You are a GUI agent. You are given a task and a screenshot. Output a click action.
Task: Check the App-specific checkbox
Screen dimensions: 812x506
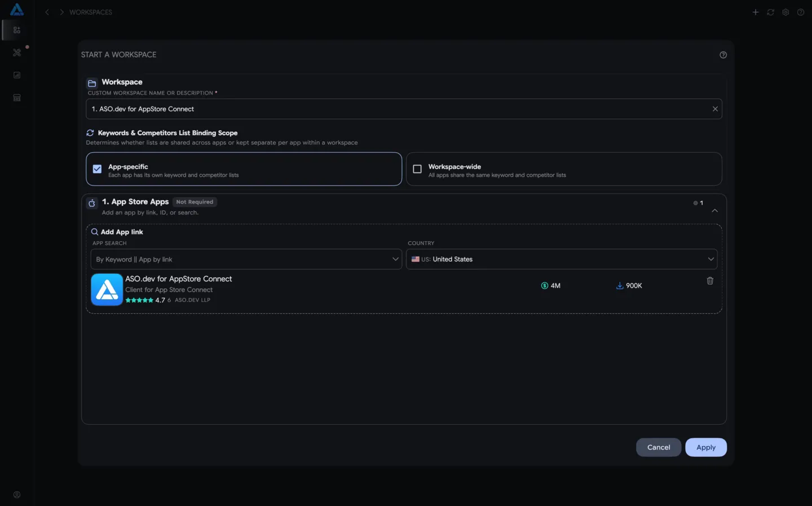[97, 169]
